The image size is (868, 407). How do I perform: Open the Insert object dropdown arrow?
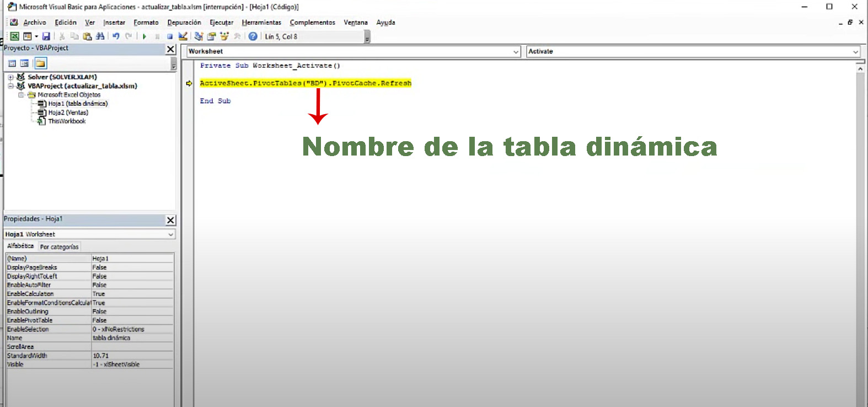pyautogui.click(x=36, y=36)
